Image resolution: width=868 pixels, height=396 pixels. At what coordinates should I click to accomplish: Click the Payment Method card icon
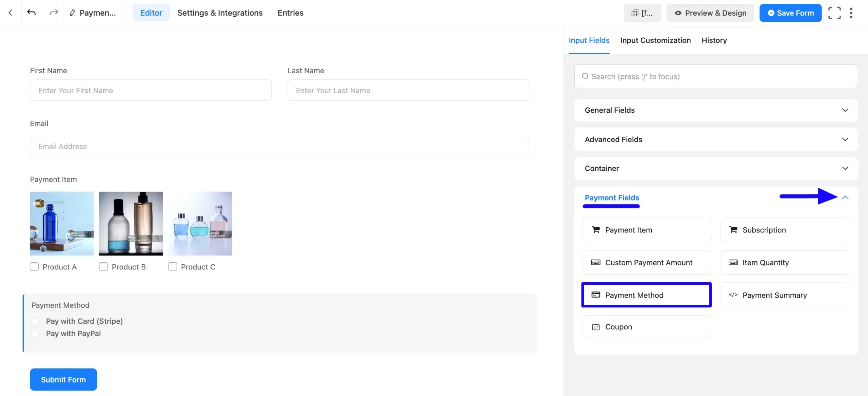(x=596, y=295)
